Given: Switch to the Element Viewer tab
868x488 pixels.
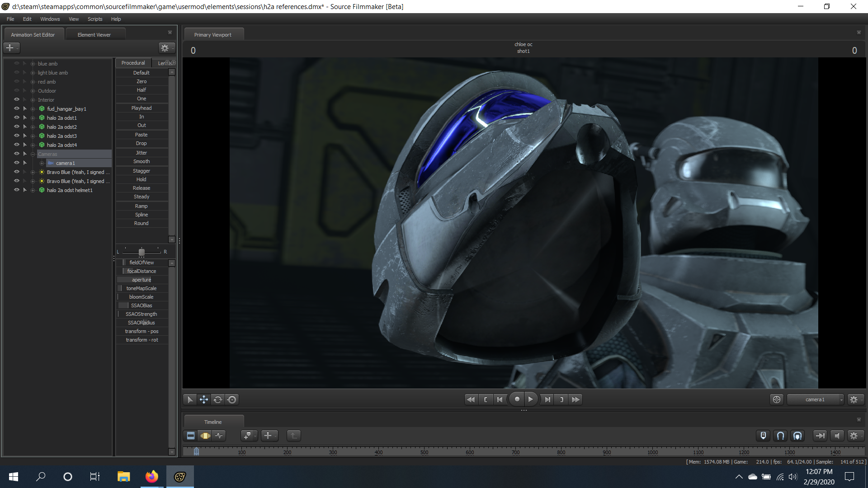Looking at the screenshot, I should pyautogui.click(x=94, y=35).
